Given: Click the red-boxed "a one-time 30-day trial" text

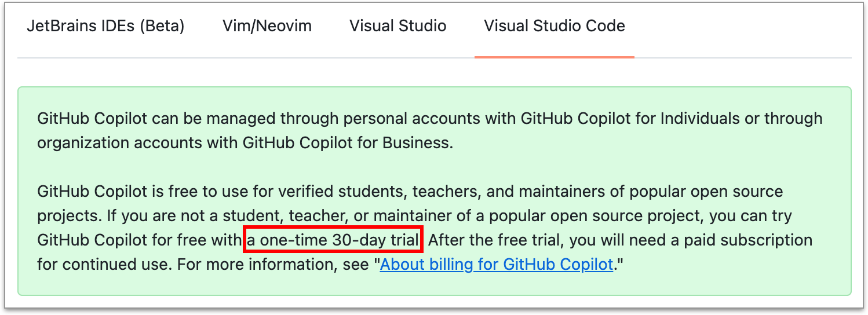Looking at the screenshot, I should point(333,240).
